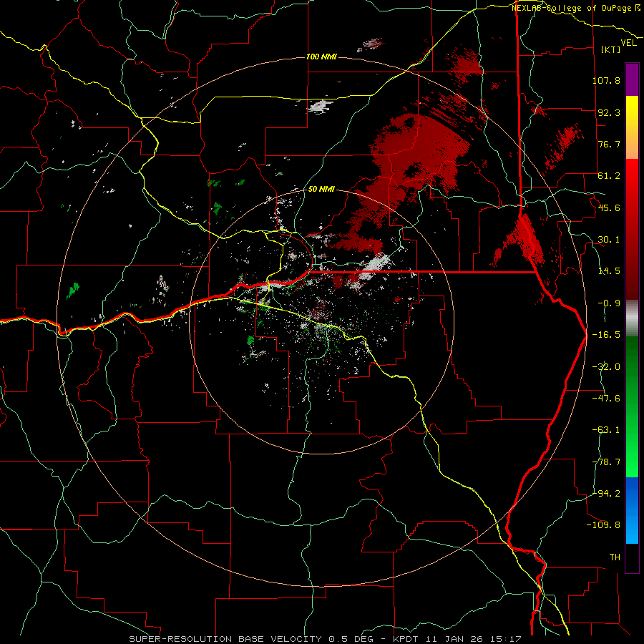The height and width of the screenshot is (644, 644).
Task: Click the '11 JAN 26 15:17' timestamp
Action: (474, 639)
